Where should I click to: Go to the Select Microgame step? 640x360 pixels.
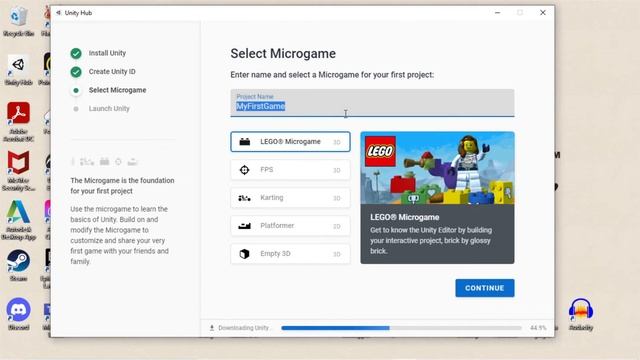(118, 90)
